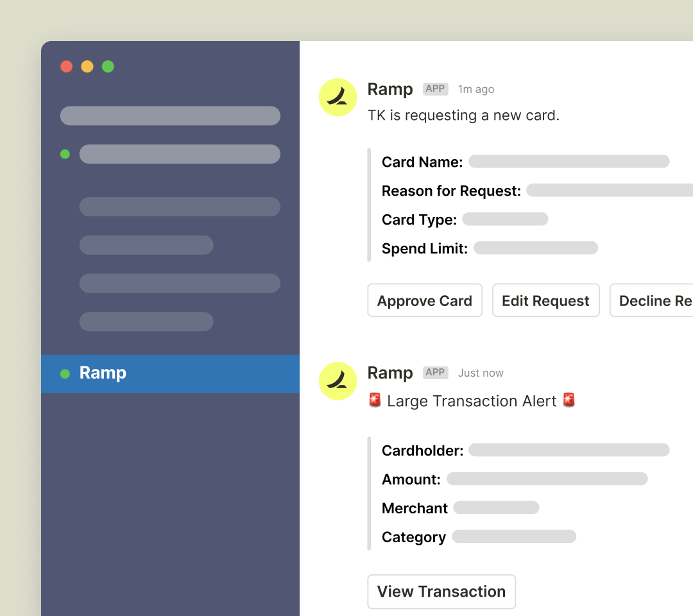Select the Ramp channel in sidebar
The image size is (693, 616).
(x=170, y=373)
